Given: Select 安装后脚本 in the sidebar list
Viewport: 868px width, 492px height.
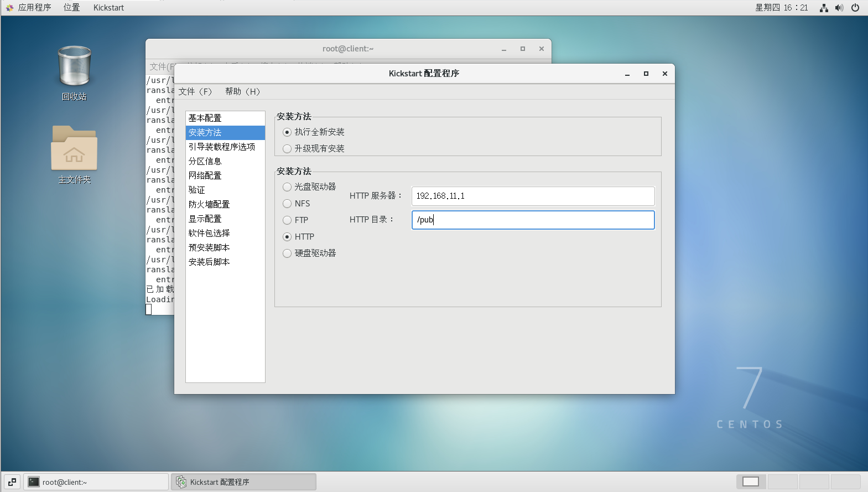Looking at the screenshot, I should point(225,262).
